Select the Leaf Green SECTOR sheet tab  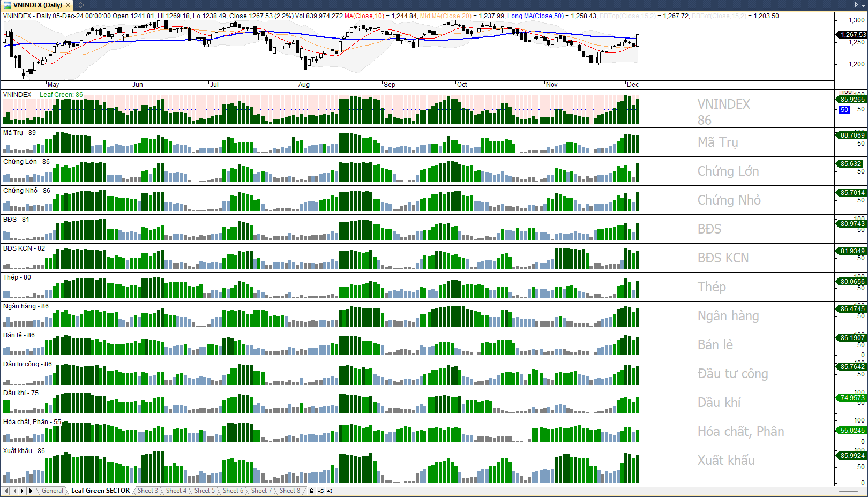pyautogui.click(x=100, y=491)
